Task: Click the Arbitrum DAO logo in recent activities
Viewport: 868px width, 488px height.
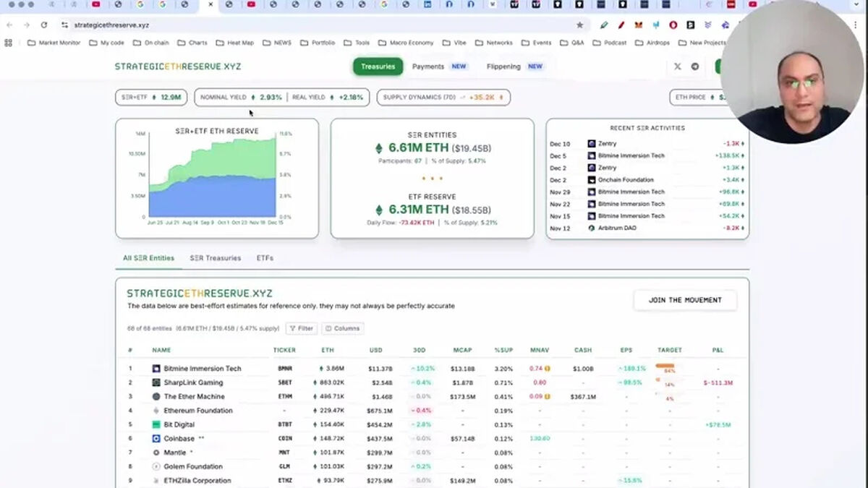Action: pyautogui.click(x=591, y=228)
